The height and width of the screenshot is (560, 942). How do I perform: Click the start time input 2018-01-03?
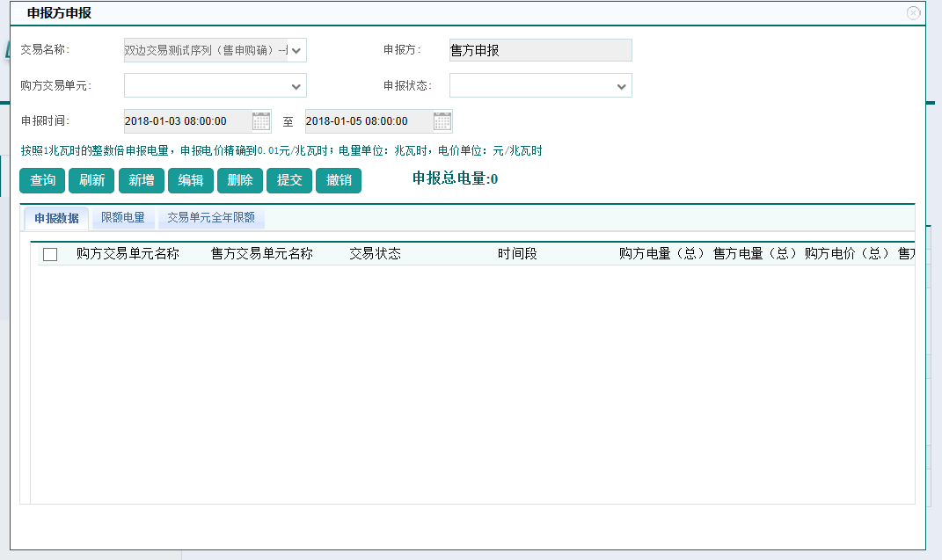point(186,121)
